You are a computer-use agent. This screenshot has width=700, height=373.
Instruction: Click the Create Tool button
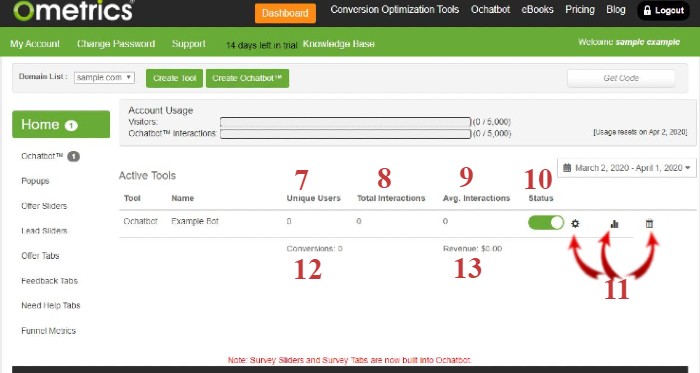[x=175, y=78]
